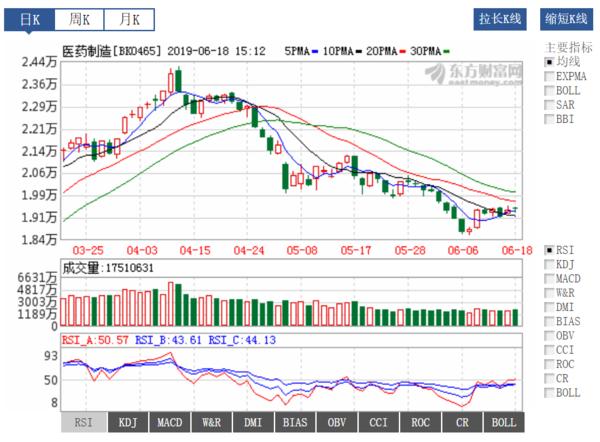The image size is (600, 442).
Task: Open the ROC tab below the chart
Action: pos(420,422)
